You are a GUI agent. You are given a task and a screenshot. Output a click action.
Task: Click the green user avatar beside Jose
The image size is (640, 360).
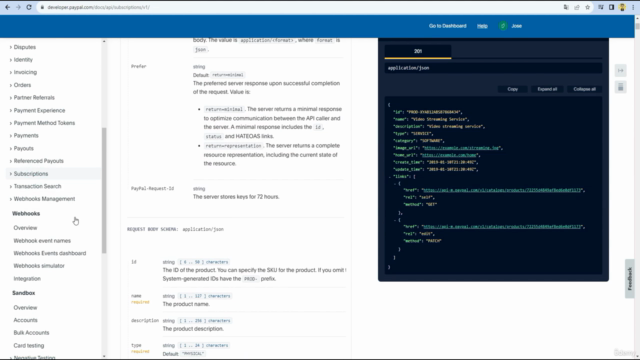pos(503,26)
